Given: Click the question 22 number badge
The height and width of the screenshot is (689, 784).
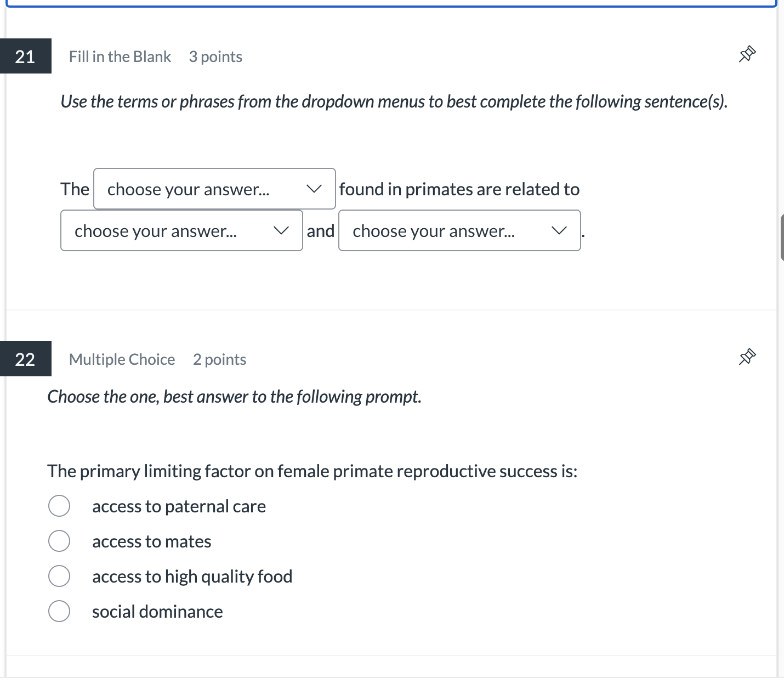Looking at the screenshot, I should (x=25, y=359).
